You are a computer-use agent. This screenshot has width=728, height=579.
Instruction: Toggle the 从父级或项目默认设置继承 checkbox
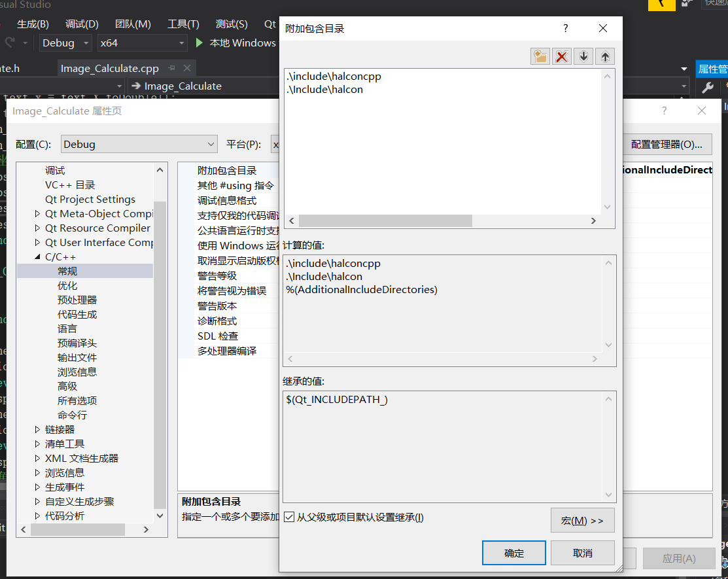coord(288,517)
